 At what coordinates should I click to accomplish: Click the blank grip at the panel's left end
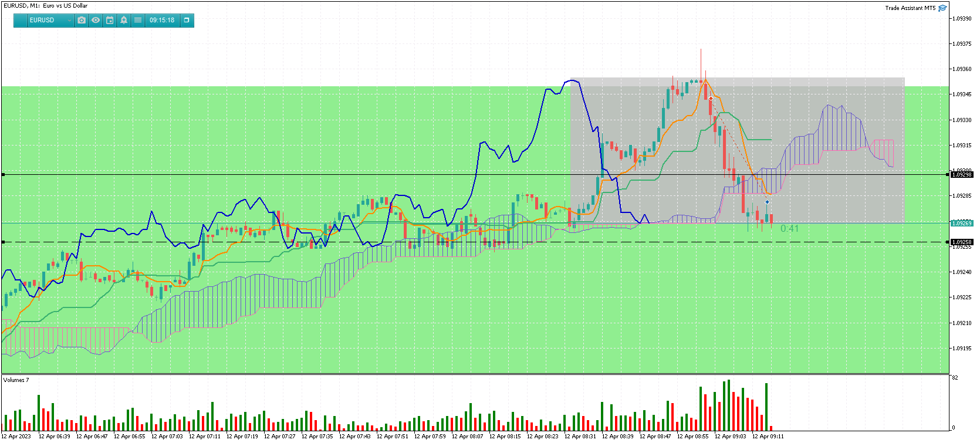21,20
